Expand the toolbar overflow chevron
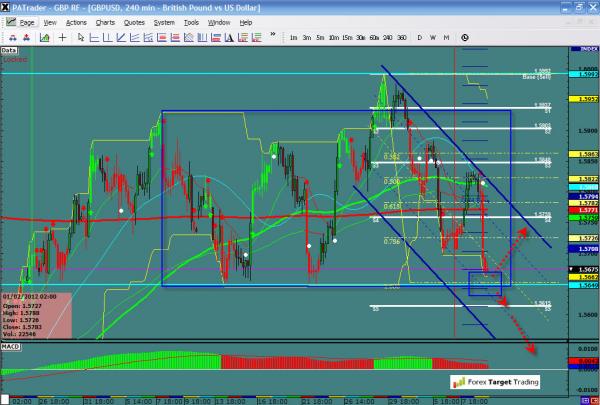600x405 pixels. [x=271, y=38]
